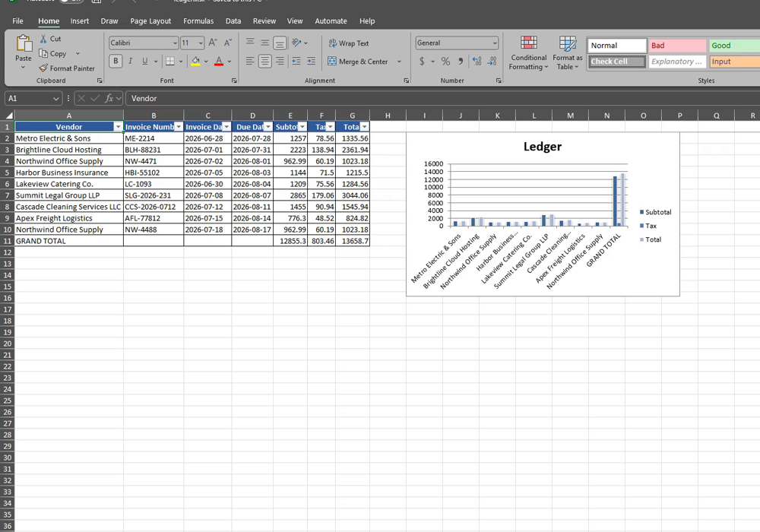Image resolution: width=760 pixels, height=532 pixels.
Task: Toggle Italic formatting
Action: click(x=130, y=61)
